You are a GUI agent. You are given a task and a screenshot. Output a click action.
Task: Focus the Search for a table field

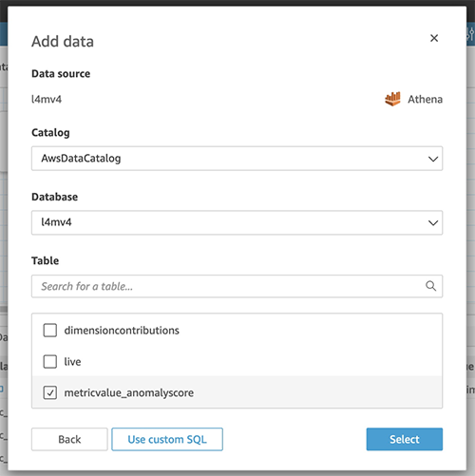pyautogui.click(x=237, y=286)
